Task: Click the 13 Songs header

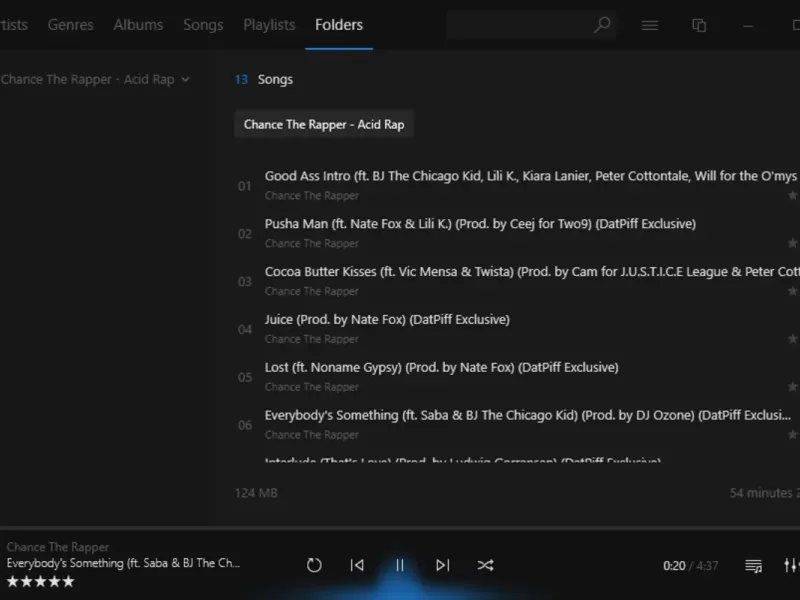Action: coord(264,80)
